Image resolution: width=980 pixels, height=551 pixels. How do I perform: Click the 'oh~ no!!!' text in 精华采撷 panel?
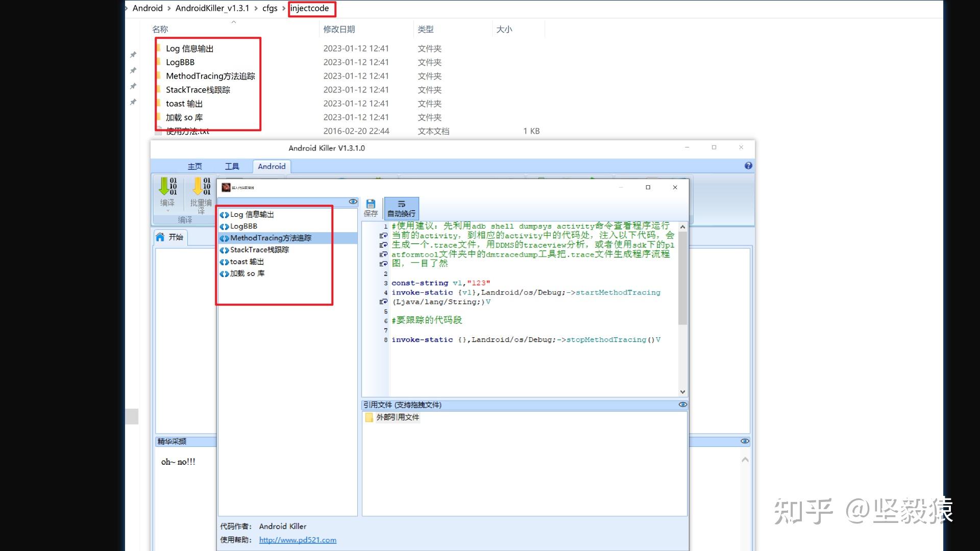pyautogui.click(x=178, y=462)
